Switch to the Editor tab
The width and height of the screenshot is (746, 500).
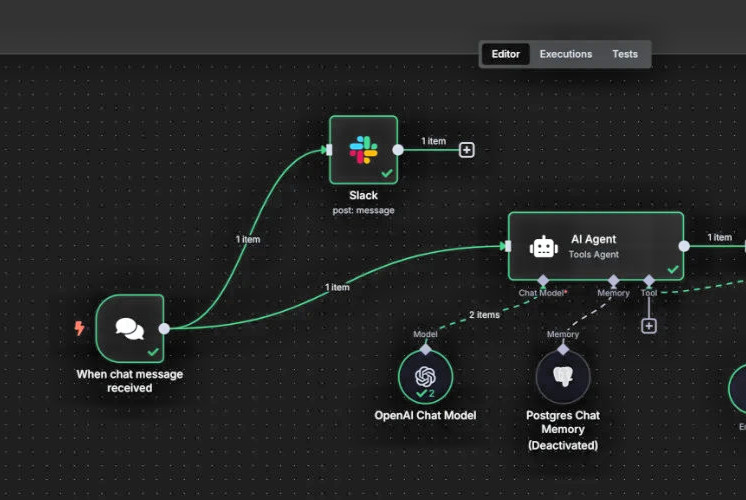[x=505, y=54]
